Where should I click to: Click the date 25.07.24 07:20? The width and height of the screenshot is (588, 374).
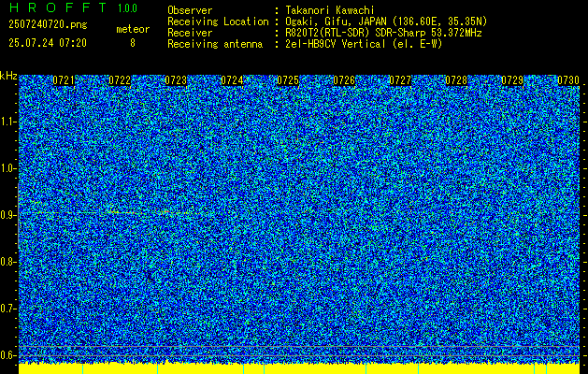coord(48,43)
